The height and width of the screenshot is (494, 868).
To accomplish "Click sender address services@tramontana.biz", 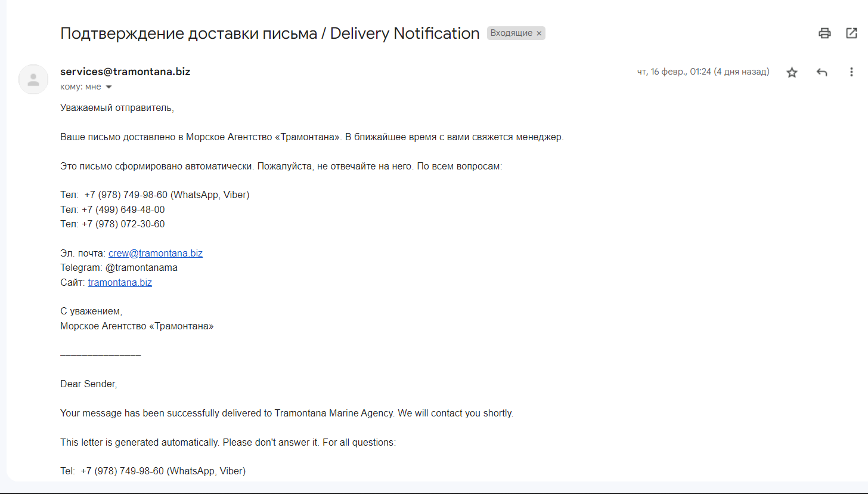I will point(125,72).
